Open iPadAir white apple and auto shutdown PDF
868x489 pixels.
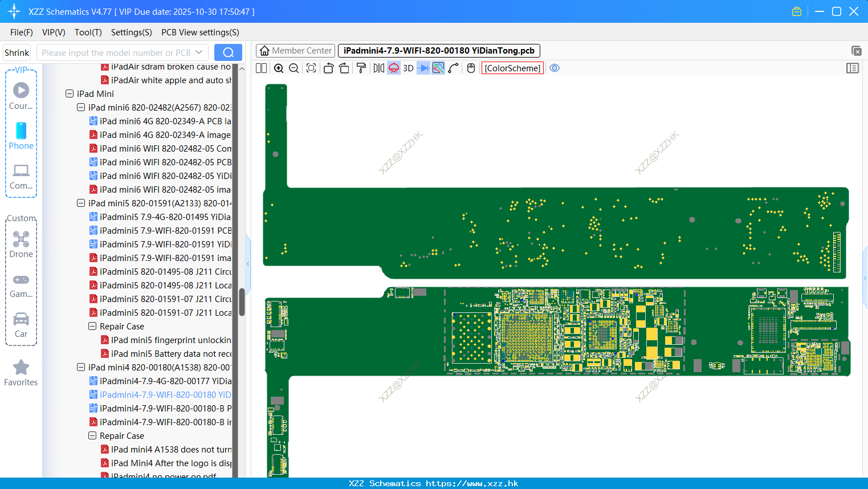[x=166, y=80]
